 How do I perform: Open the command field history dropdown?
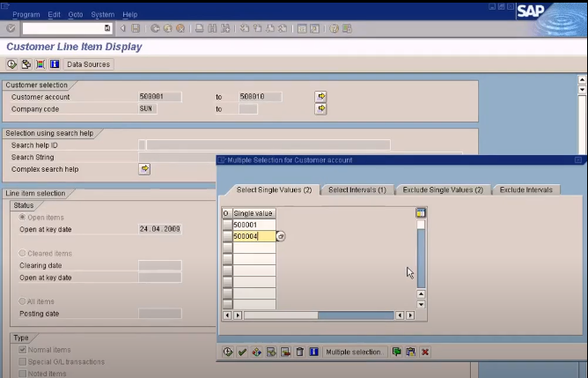coord(107,28)
